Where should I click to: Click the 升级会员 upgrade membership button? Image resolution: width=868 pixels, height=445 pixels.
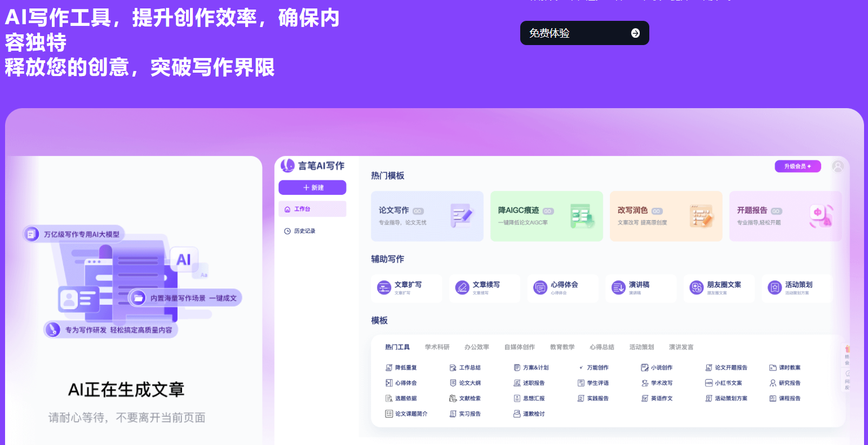798,166
